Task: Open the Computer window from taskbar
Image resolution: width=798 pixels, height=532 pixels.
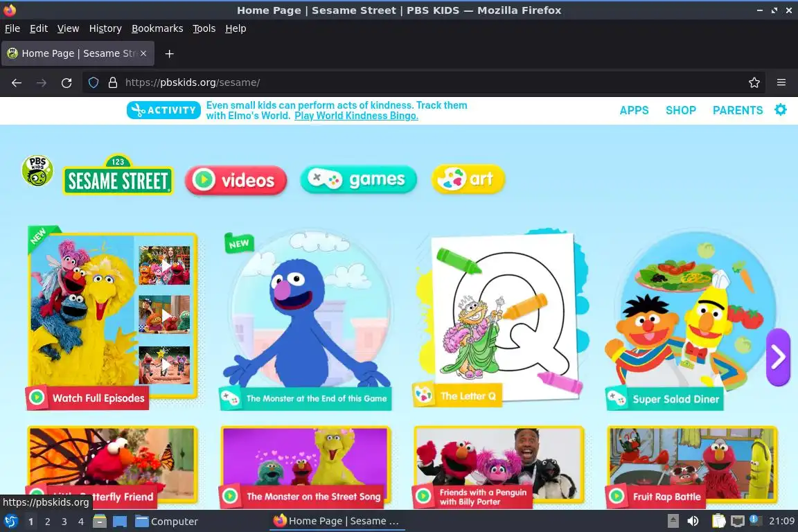Action: pos(167,522)
